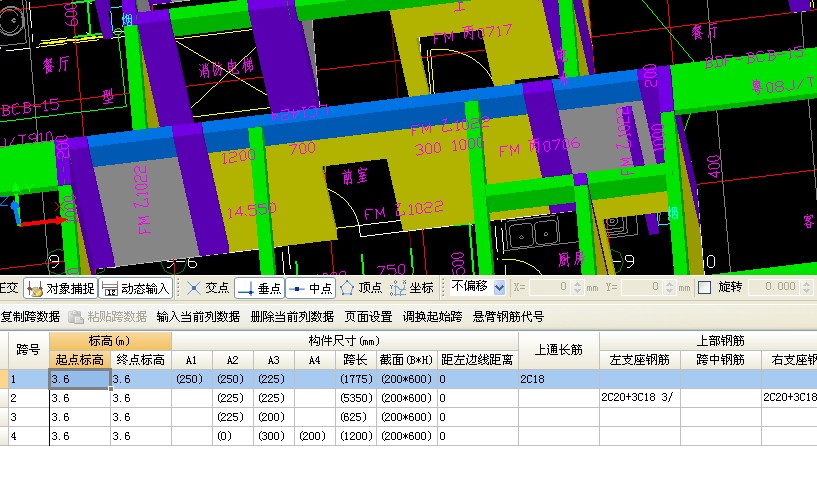Open 悬臂钢筋代号 cantilever rebar codes
Screen dimensions: 817x479
tap(508, 316)
